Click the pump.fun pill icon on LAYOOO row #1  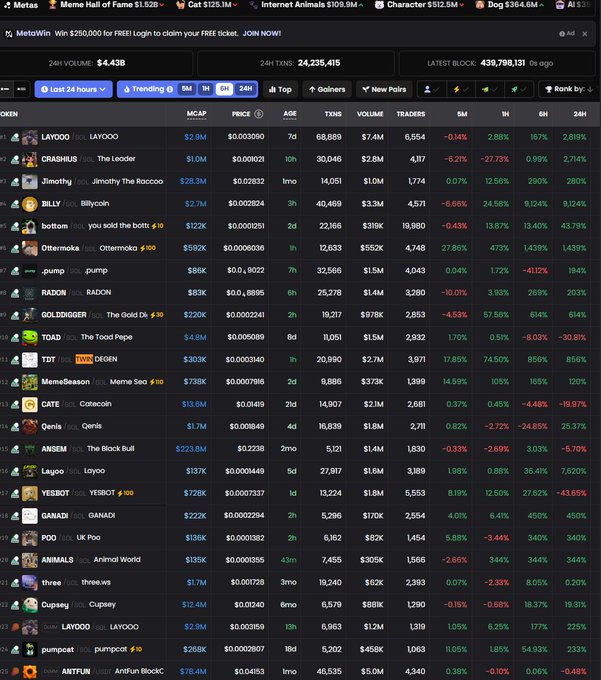(15, 137)
